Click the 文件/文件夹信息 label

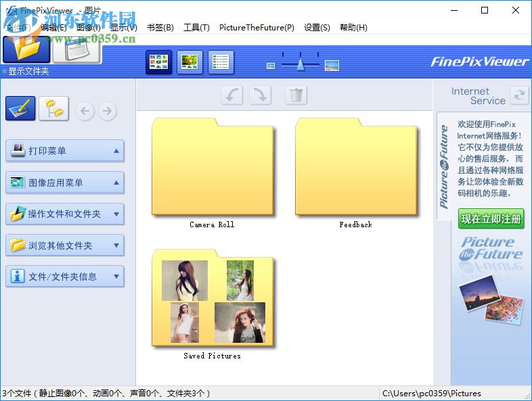point(62,277)
